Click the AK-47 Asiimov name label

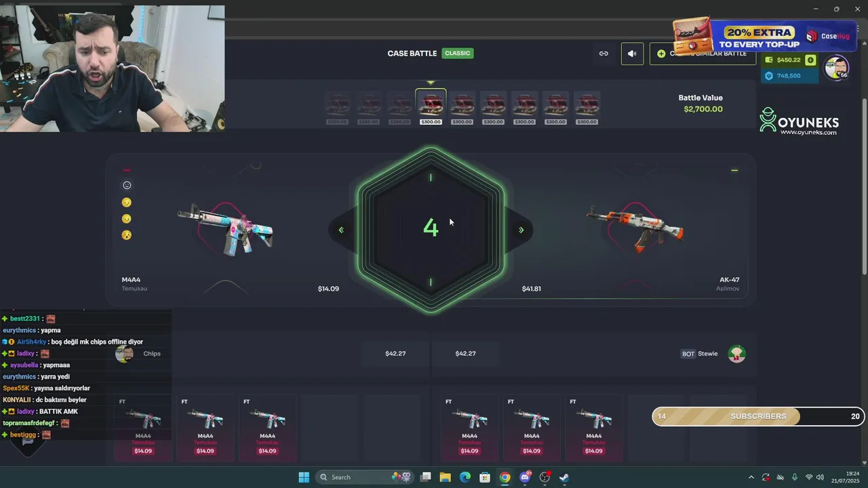pos(728,284)
